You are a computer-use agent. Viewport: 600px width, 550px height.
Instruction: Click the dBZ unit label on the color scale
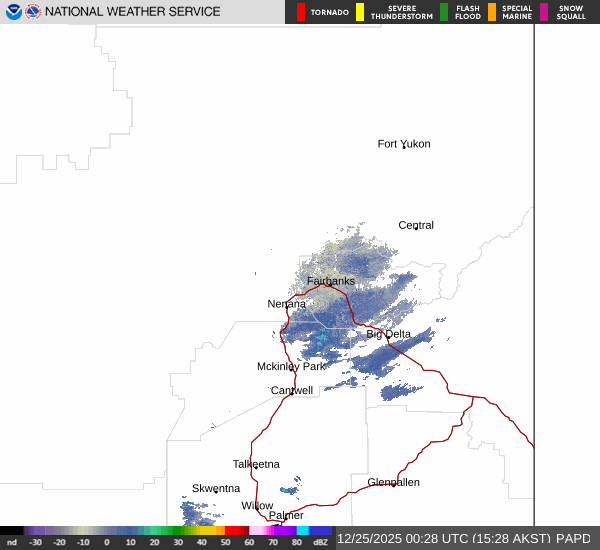[x=321, y=542]
